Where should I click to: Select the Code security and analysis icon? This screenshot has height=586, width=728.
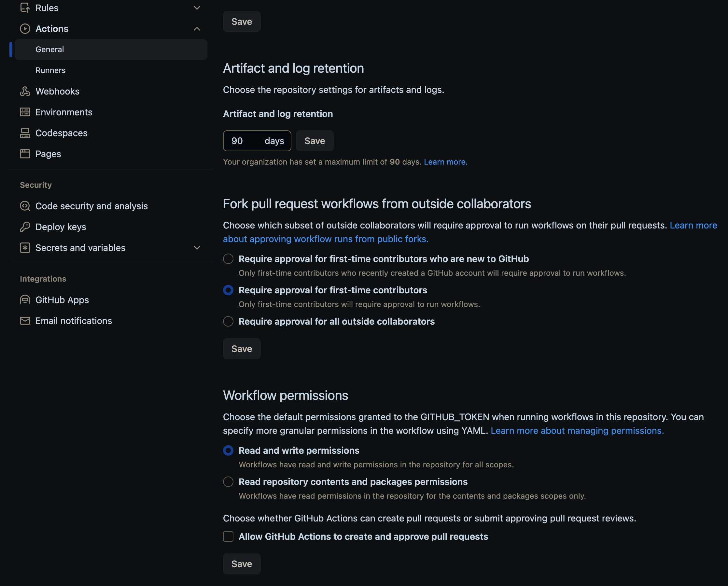tap(25, 206)
